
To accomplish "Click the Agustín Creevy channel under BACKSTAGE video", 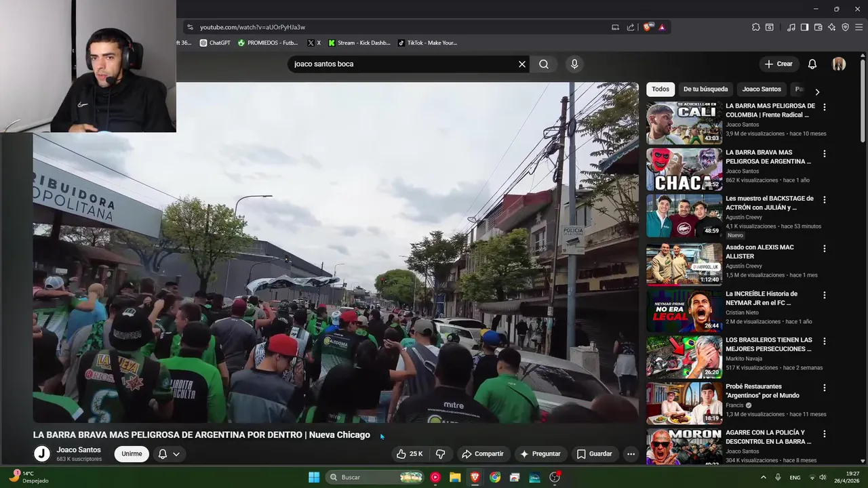I will [744, 218].
